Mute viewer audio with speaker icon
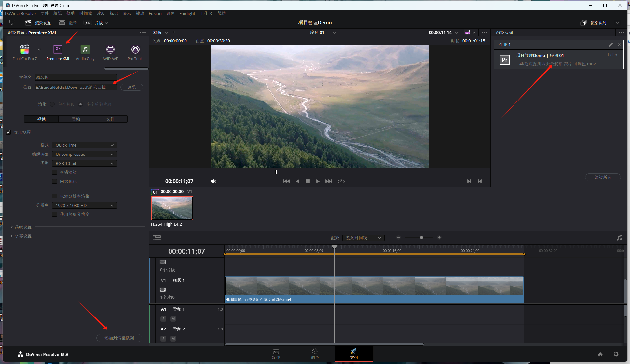630x364 pixels. click(x=213, y=181)
